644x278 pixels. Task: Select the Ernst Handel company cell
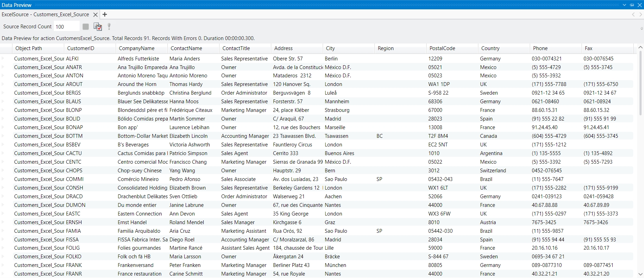point(132,222)
